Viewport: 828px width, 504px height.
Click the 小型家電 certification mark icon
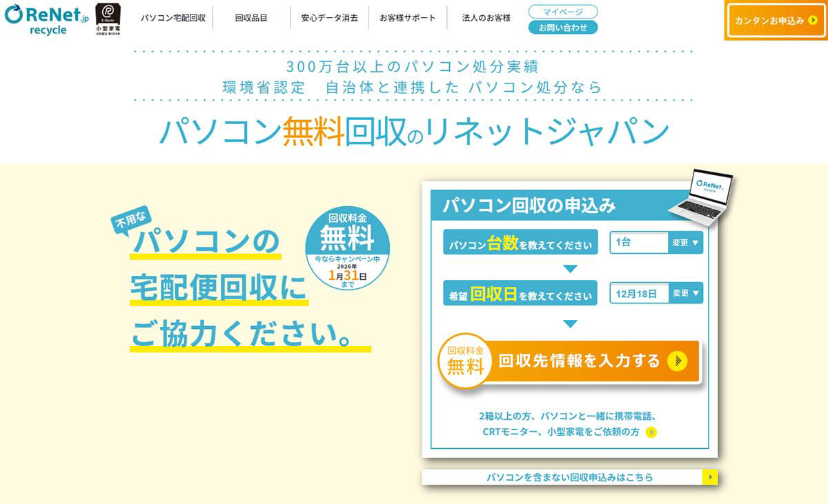point(108,19)
